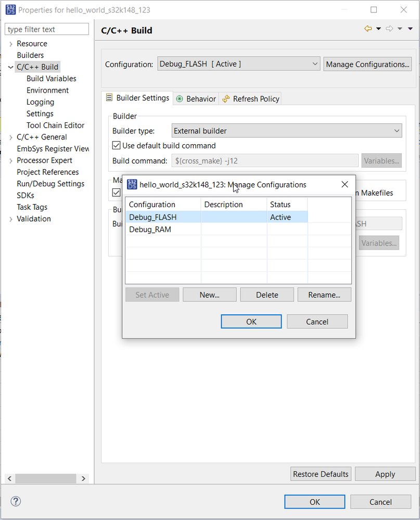Click the Description column header
Viewport: 420px width, 520px height.
point(234,205)
